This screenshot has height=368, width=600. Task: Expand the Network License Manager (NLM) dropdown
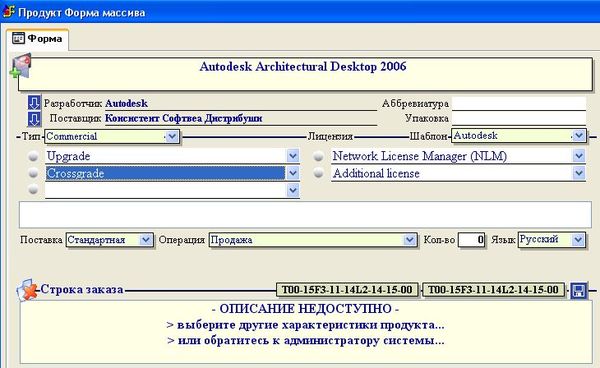pos(579,156)
